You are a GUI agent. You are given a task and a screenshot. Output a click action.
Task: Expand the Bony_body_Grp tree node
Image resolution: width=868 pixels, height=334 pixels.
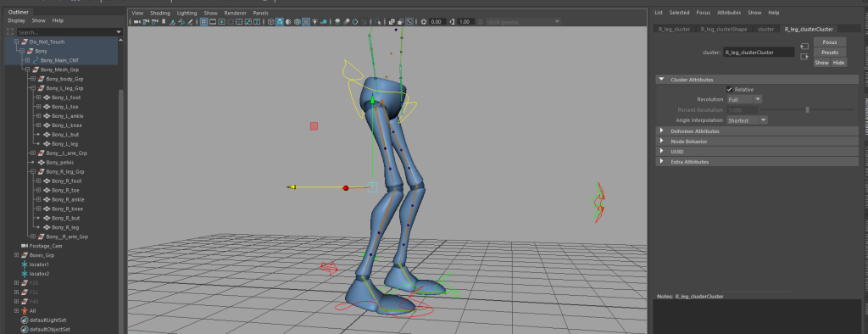coord(33,79)
